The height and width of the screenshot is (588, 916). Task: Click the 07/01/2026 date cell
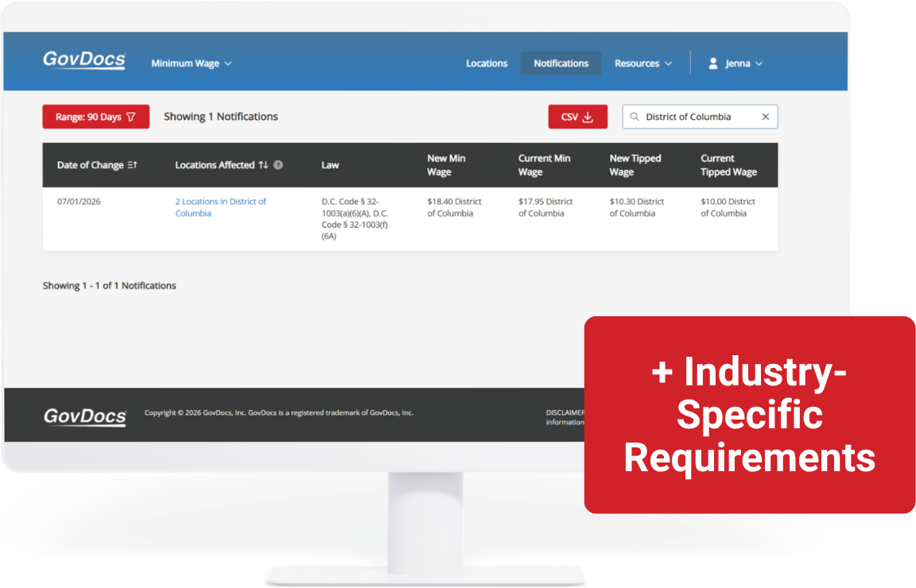pyautogui.click(x=79, y=202)
